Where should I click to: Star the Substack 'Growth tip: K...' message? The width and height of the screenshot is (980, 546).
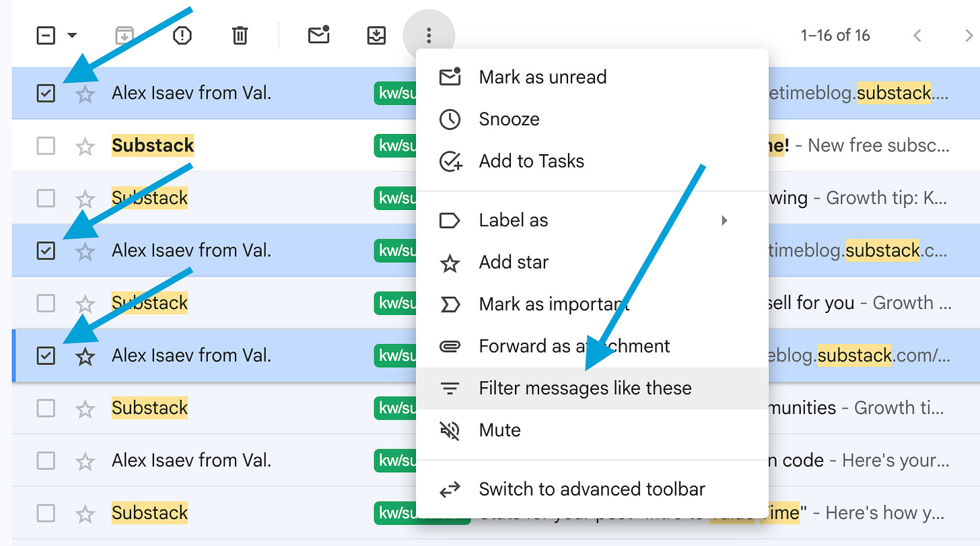point(85,199)
